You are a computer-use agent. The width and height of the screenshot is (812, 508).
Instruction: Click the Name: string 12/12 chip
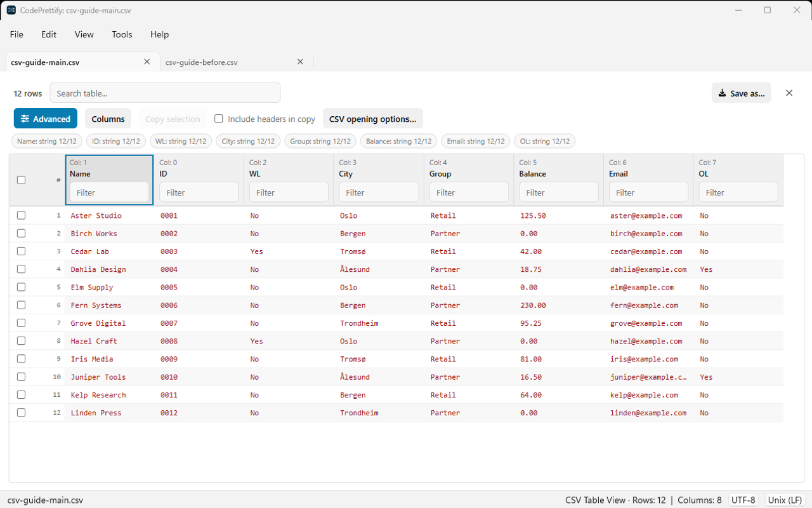[x=47, y=141]
